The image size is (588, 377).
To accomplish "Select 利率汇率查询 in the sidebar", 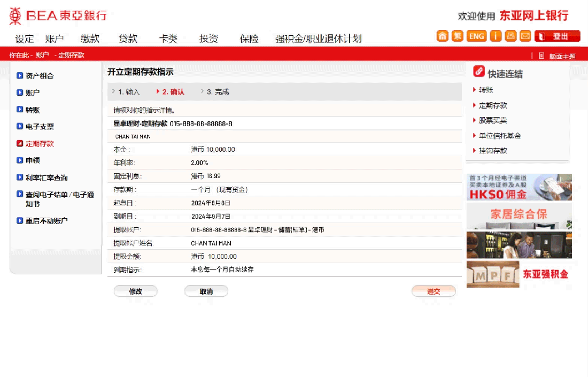I will (47, 178).
